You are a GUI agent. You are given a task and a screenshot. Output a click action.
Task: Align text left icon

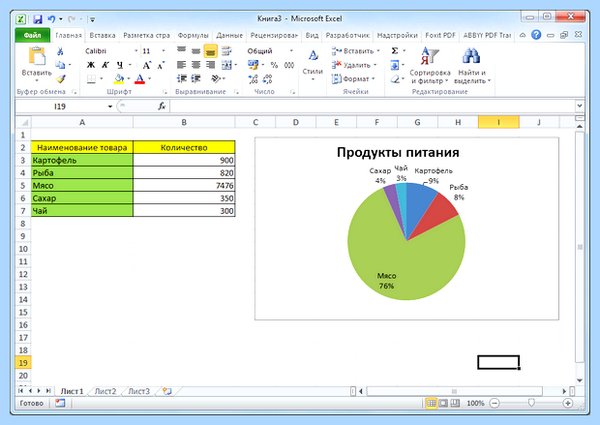click(181, 65)
